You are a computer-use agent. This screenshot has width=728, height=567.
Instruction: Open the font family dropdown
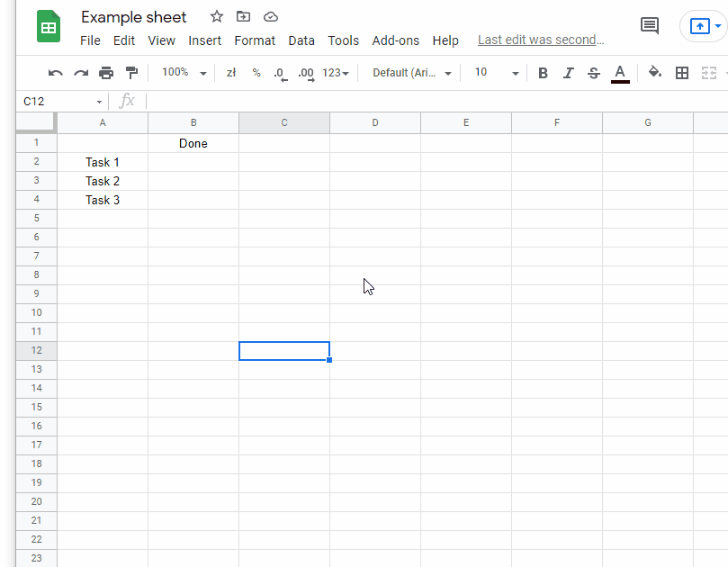click(x=410, y=73)
